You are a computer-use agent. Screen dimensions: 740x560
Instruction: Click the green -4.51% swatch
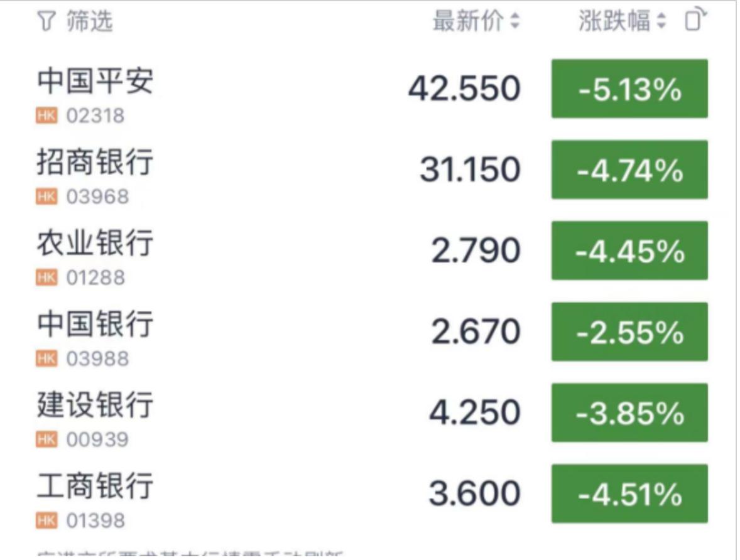pos(629,493)
